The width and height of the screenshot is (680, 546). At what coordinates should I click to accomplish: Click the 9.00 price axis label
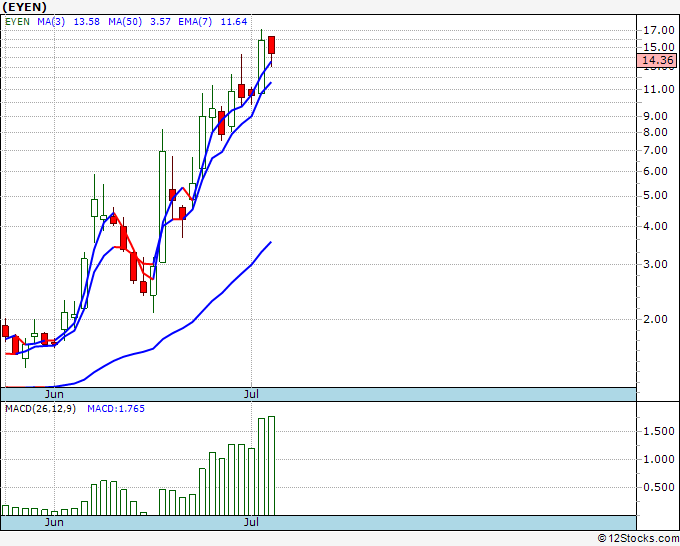(x=655, y=116)
